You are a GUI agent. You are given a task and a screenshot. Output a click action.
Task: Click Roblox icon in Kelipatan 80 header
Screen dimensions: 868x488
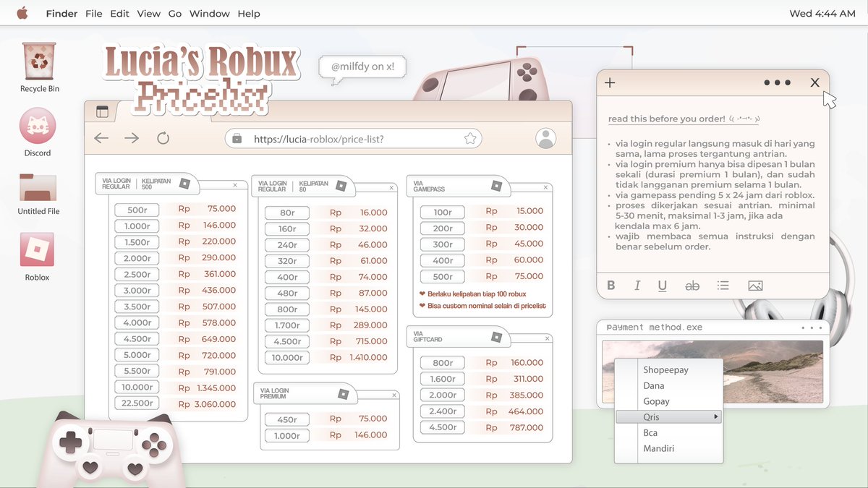(x=341, y=186)
